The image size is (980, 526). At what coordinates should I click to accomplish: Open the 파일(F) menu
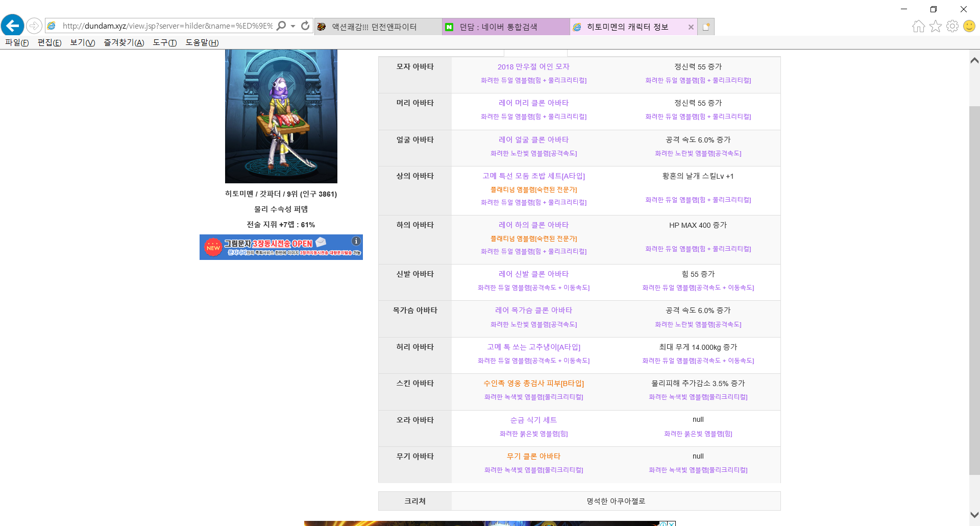click(x=17, y=43)
